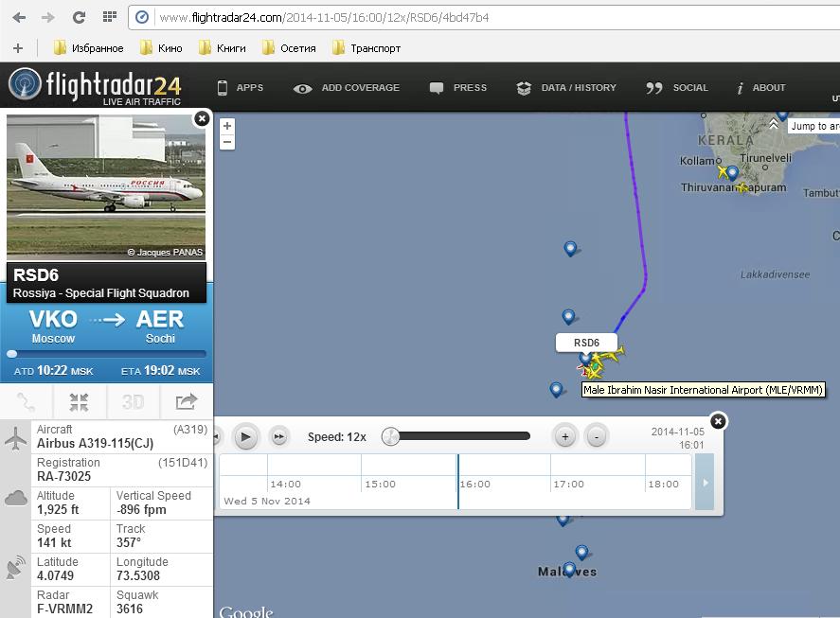Click the Rossiya aircraft photo thumbnail
Screen dimensions: 840x618
[105, 186]
